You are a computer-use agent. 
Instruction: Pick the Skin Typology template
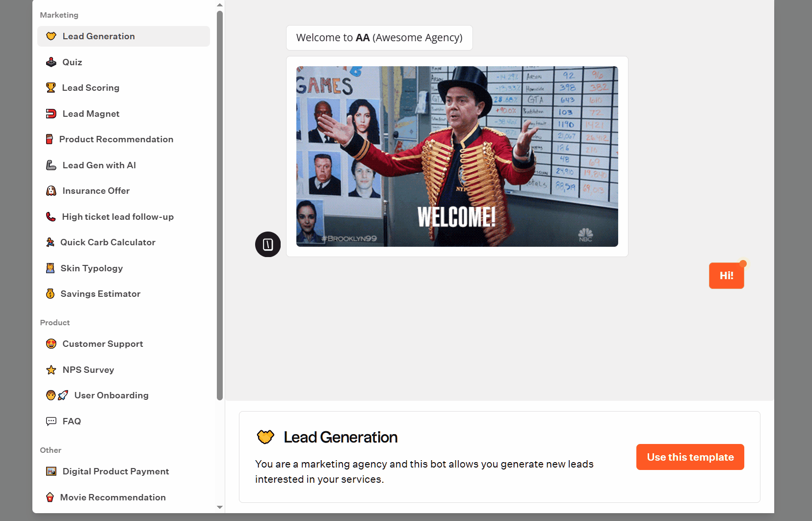[124, 268]
